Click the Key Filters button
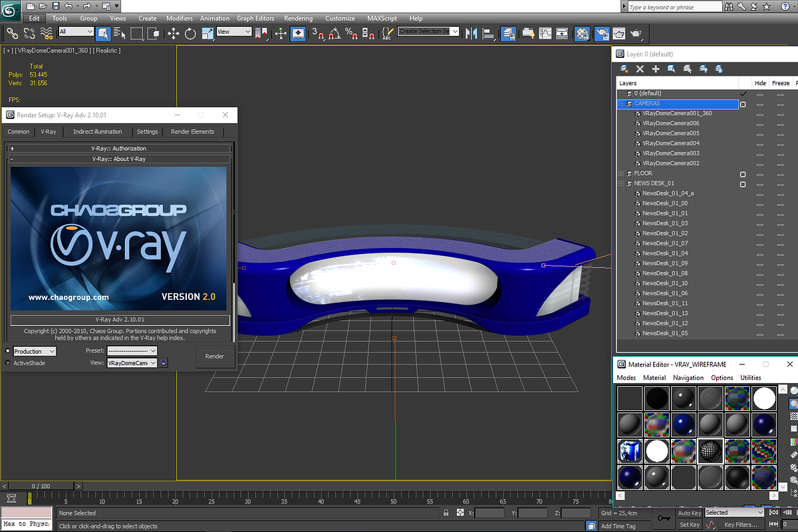 pos(741,525)
